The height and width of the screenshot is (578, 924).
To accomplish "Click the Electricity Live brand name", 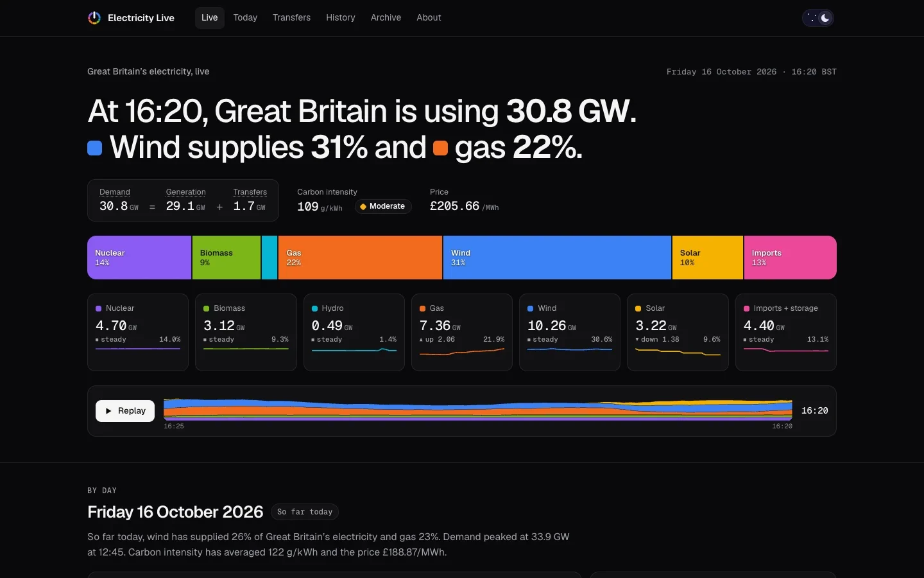I will pyautogui.click(x=141, y=18).
